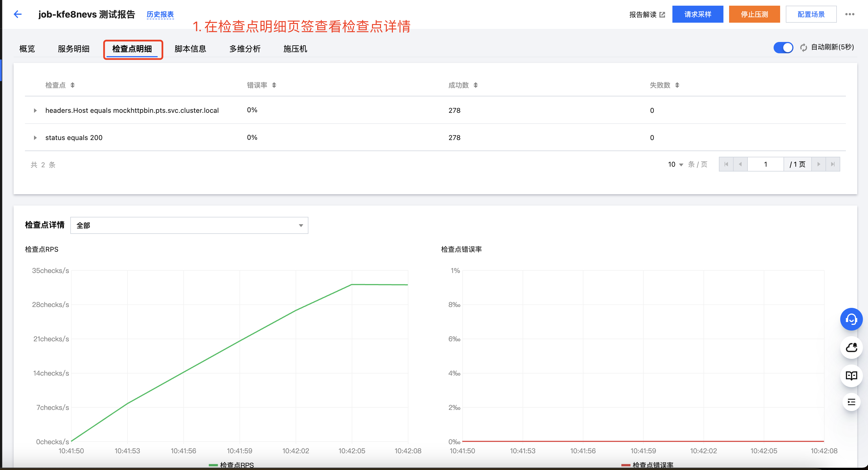Switch to the 服务明细 tab
Image resolution: width=868 pixels, height=470 pixels.
[73, 49]
